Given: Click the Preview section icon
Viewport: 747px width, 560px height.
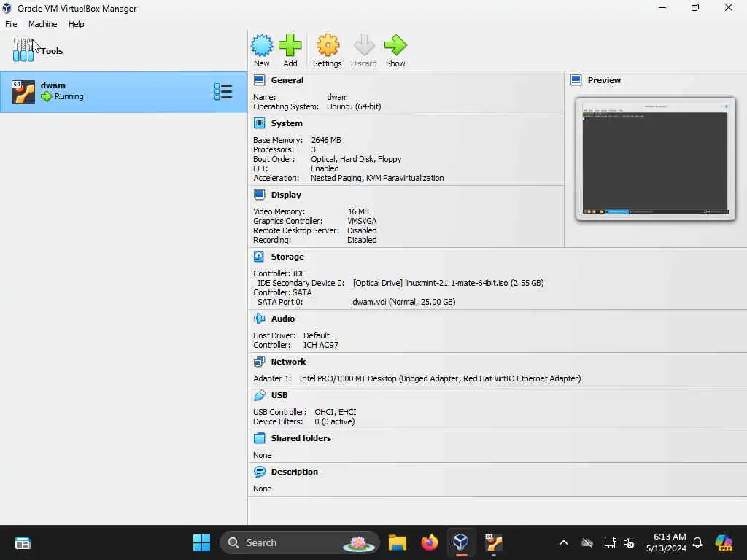Looking at the screenshot, I should point(576,80).
